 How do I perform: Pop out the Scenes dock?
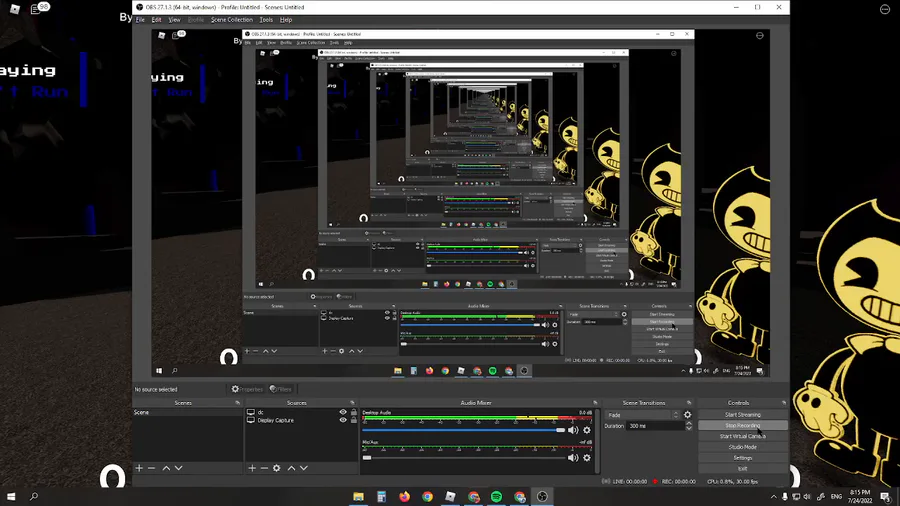(x=238, y=403)
